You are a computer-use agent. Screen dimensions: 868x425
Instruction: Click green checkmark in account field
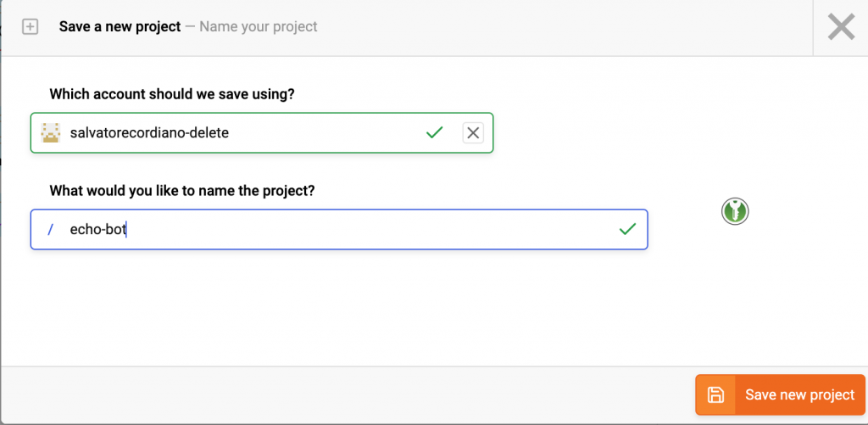(435, 133)
